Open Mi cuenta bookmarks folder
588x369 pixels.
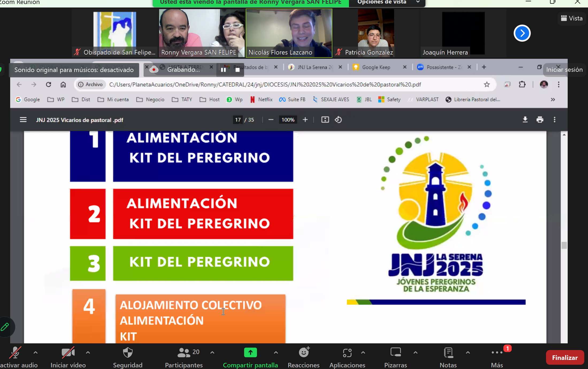click(113, 99)
